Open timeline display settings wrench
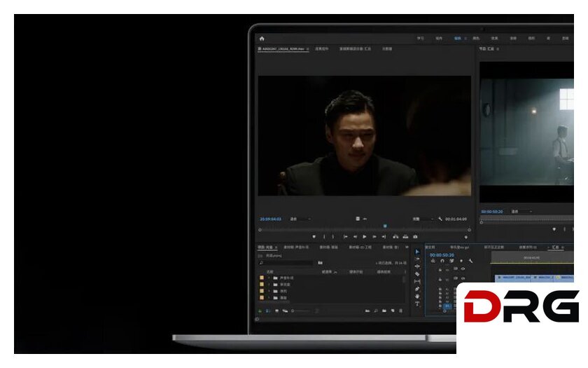The image size is (588, 368). (x=470, y=261)
